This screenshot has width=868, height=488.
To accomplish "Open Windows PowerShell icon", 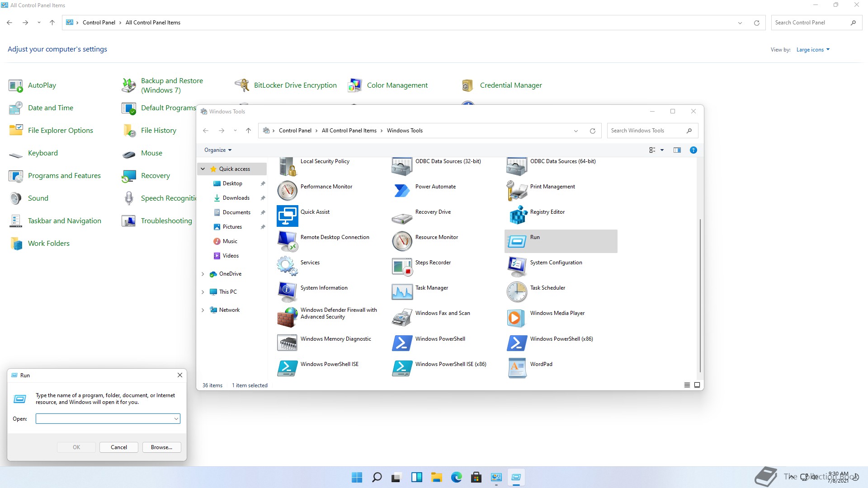I will tap(402, 343).
